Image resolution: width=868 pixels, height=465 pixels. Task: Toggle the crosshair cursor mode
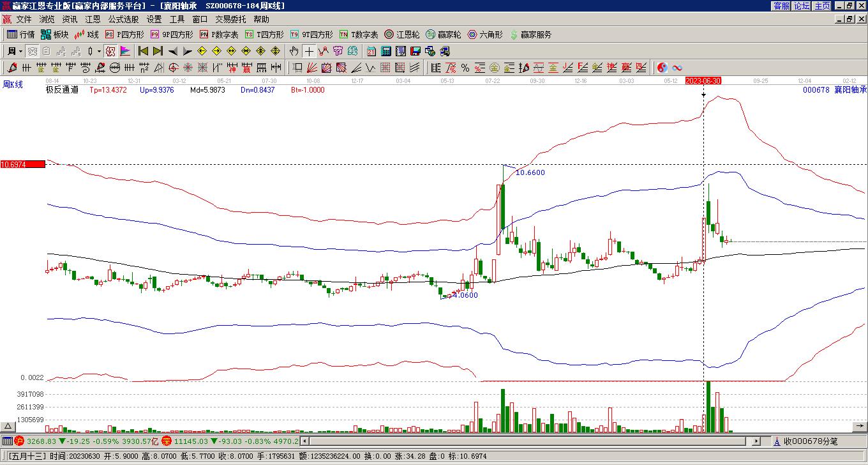pyautogui.click(x=309, y=51)
